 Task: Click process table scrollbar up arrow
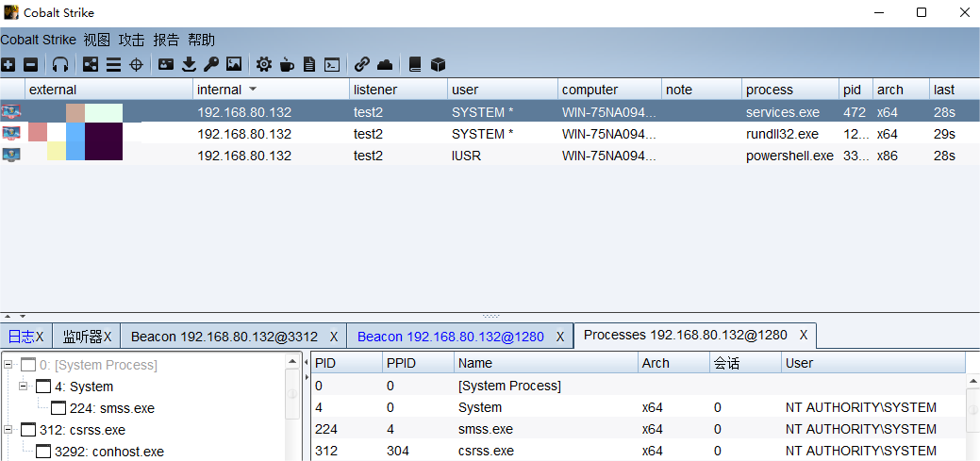click(x=972, y=381)
